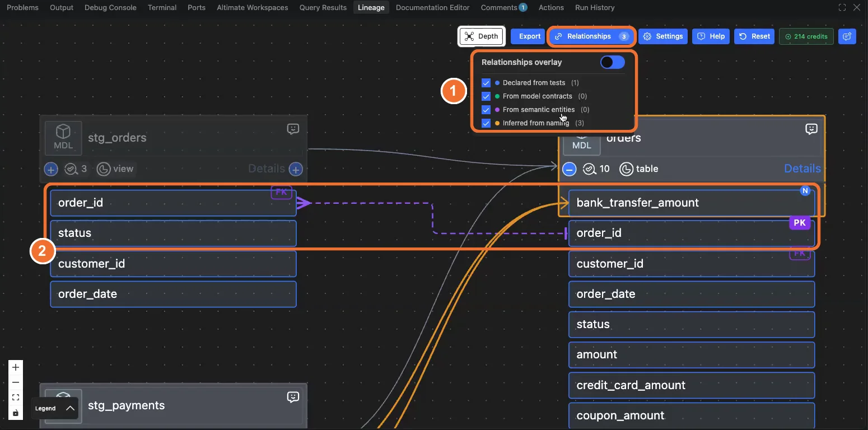Image resolution: width=868 pixels, height=430 pixels.
Task: Expand the Legend panel chevron
Action: (x=70, y=408)
